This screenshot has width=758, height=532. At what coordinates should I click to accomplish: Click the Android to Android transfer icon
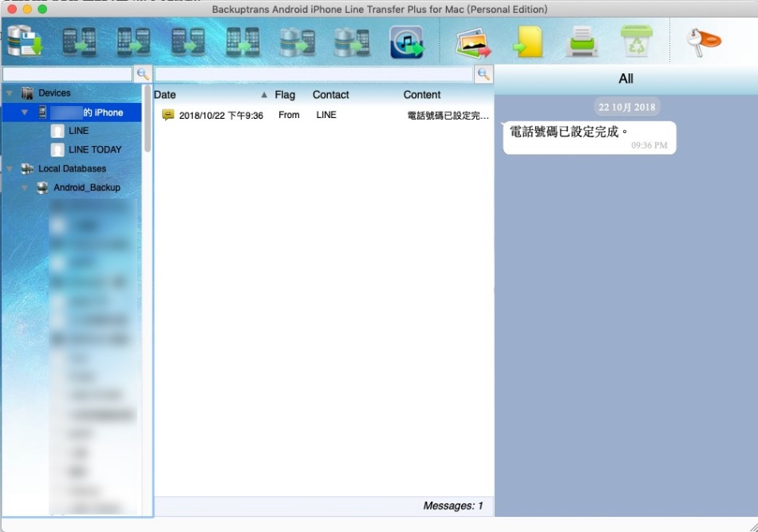[188, 41]
